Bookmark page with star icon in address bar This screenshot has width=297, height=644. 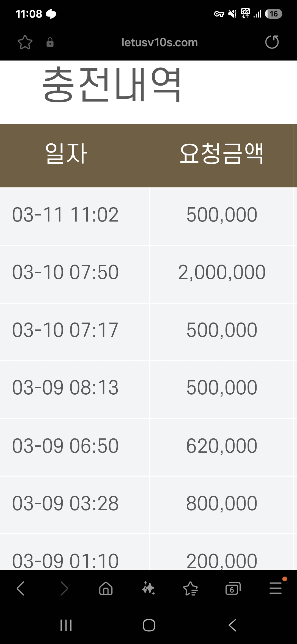tap(25, 42)
